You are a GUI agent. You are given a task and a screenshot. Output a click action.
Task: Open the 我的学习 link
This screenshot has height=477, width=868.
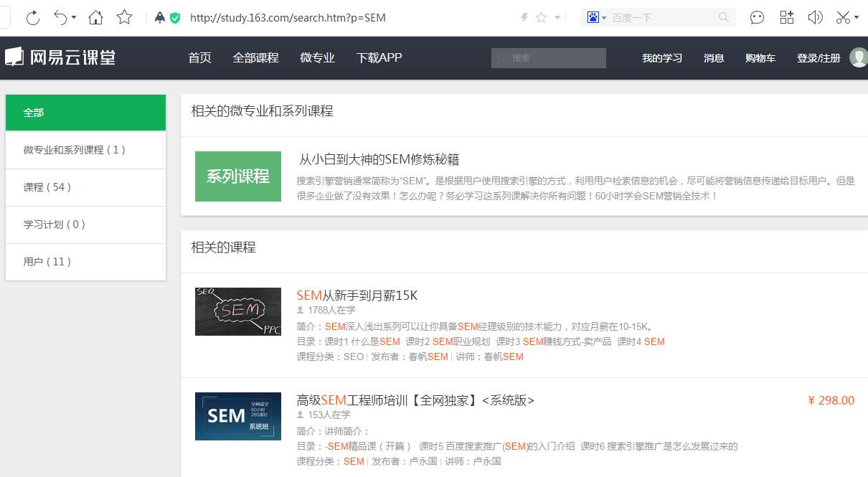(661, 58)
